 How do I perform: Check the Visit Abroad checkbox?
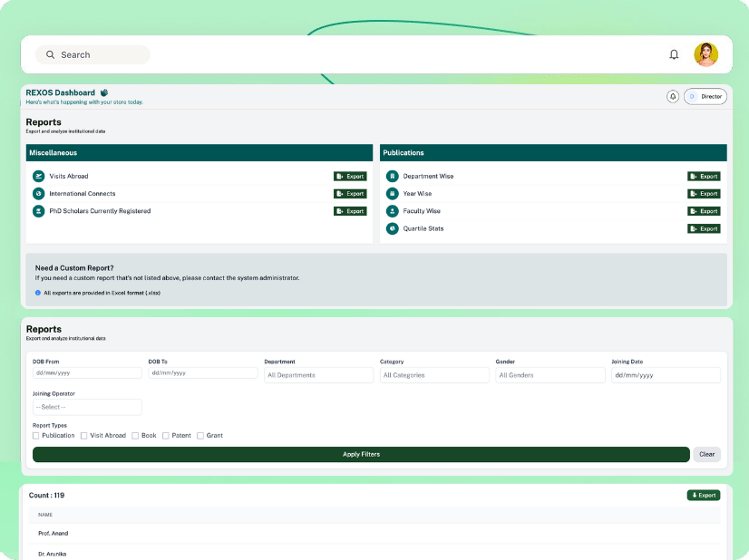pyautogui.click(x=84, y=436)
